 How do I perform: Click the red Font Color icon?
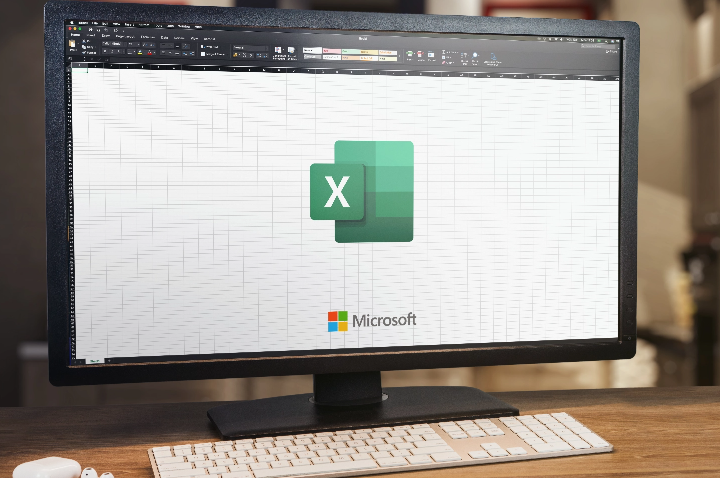[x=150, y=53]
